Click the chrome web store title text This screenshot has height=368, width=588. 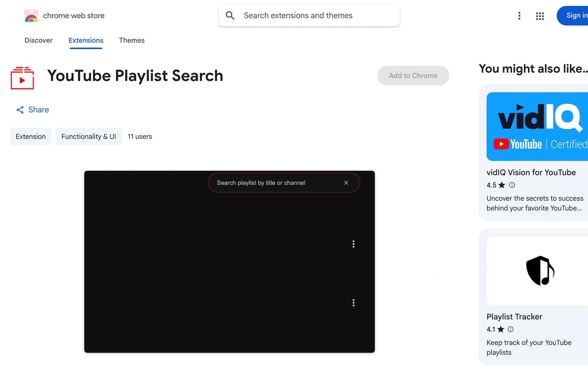74,16
